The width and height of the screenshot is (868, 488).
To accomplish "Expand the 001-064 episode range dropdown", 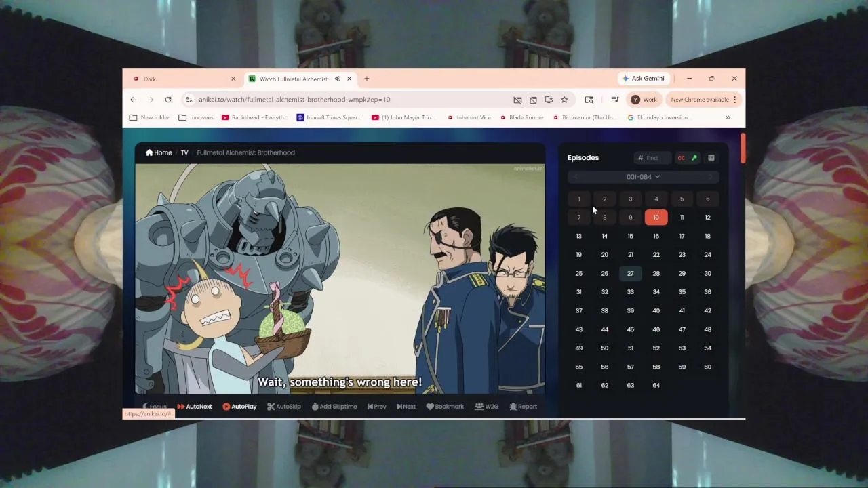I will (643, 177).
